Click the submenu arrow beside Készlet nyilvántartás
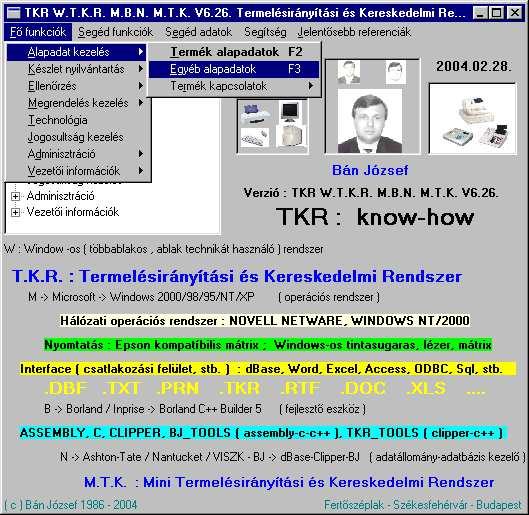Screen dimensions: 529x515 coord(141,69)
